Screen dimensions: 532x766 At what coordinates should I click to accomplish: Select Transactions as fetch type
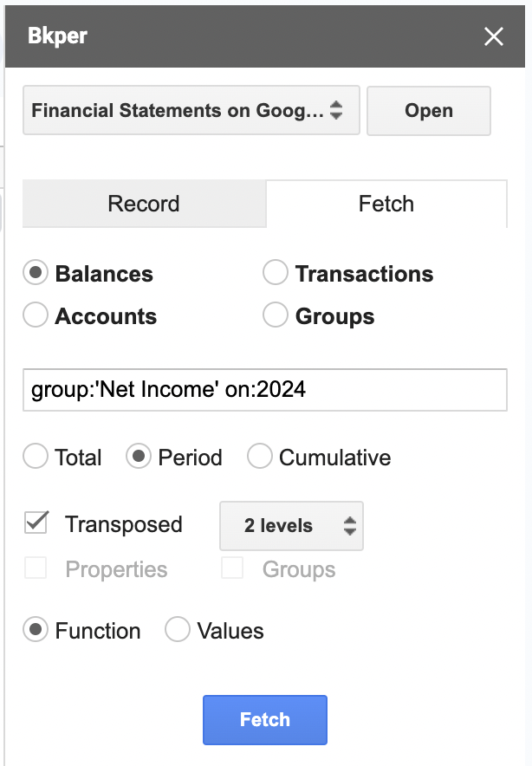click(x=275, y=272)
